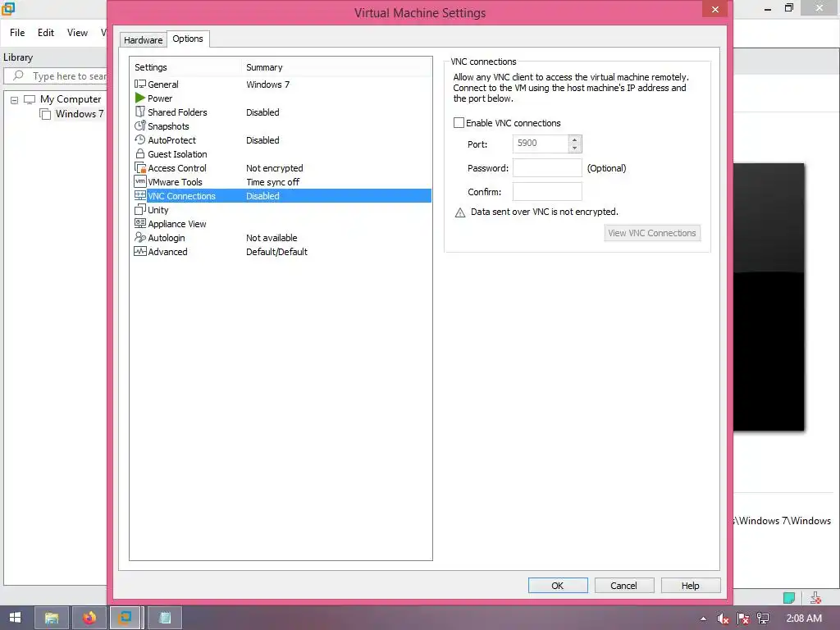Show hidden tray icons arrow

[703, 619]
